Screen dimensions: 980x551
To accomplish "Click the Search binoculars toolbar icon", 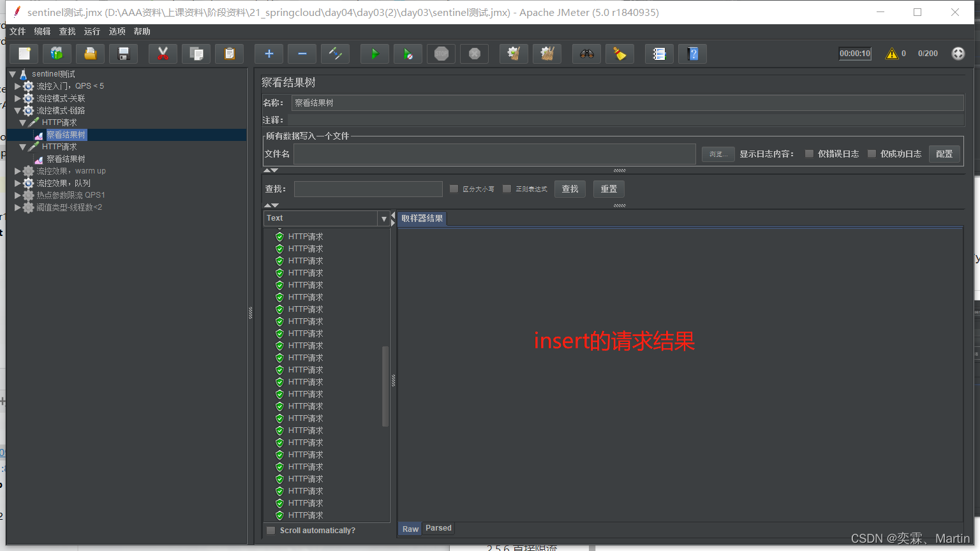I will click(586, 54).
